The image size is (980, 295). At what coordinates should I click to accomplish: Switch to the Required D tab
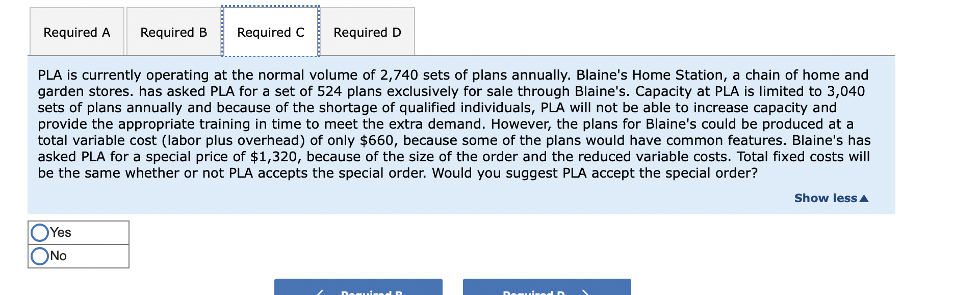tap(367, 32)
